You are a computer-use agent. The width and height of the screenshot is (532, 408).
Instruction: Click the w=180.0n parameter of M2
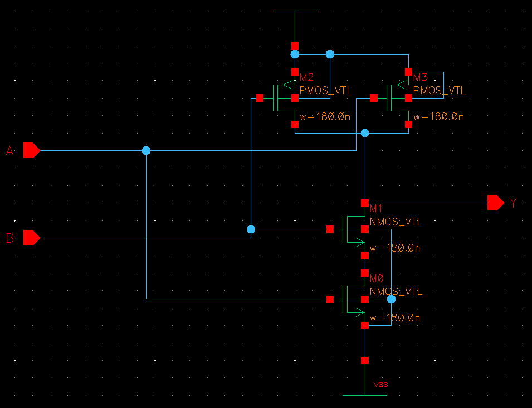[325, 117]
